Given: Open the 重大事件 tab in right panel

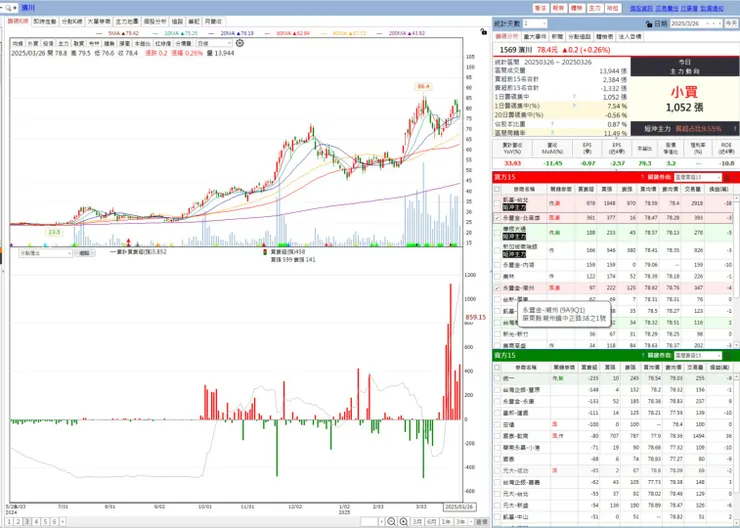Looking at the screenshot, I should coord(535,36).
